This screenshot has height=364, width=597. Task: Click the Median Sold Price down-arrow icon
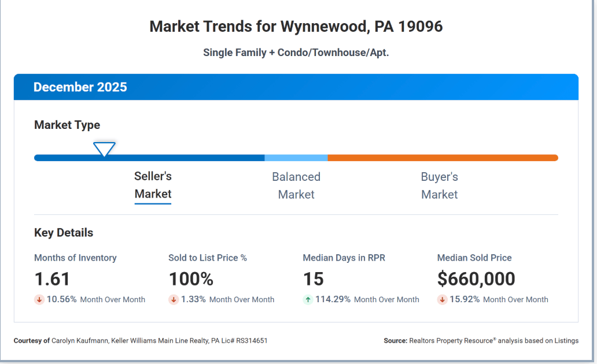[442, 299]
